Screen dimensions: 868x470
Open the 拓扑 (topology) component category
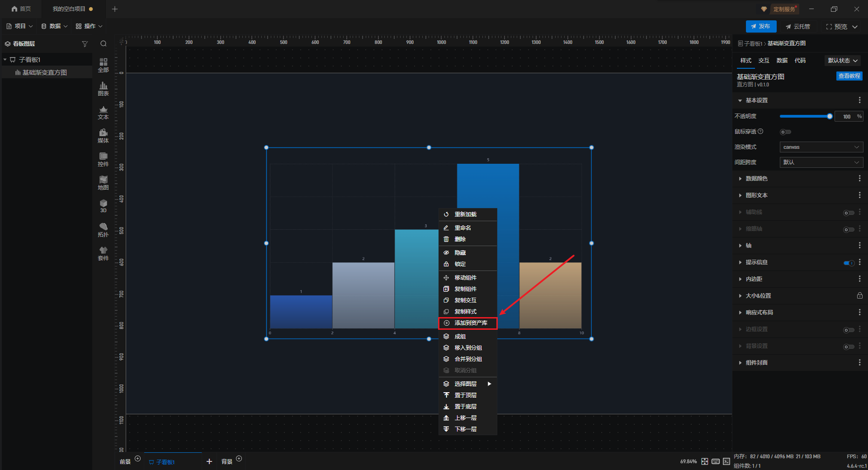pyautogui.click(x=103, y=230)
